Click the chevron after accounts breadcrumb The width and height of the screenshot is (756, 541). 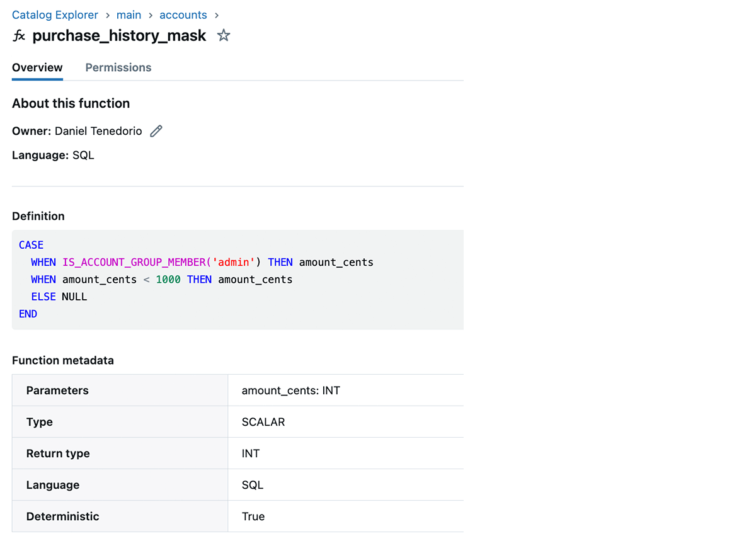[217, 15]
